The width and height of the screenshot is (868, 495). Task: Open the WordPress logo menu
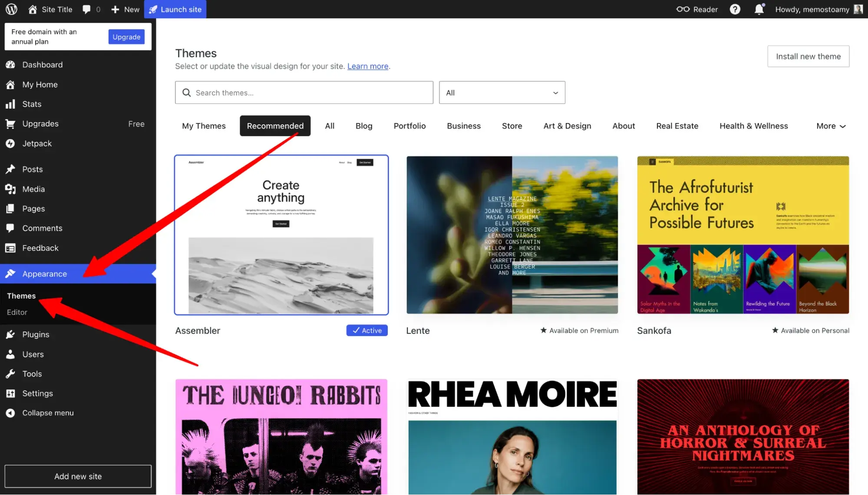11,9
